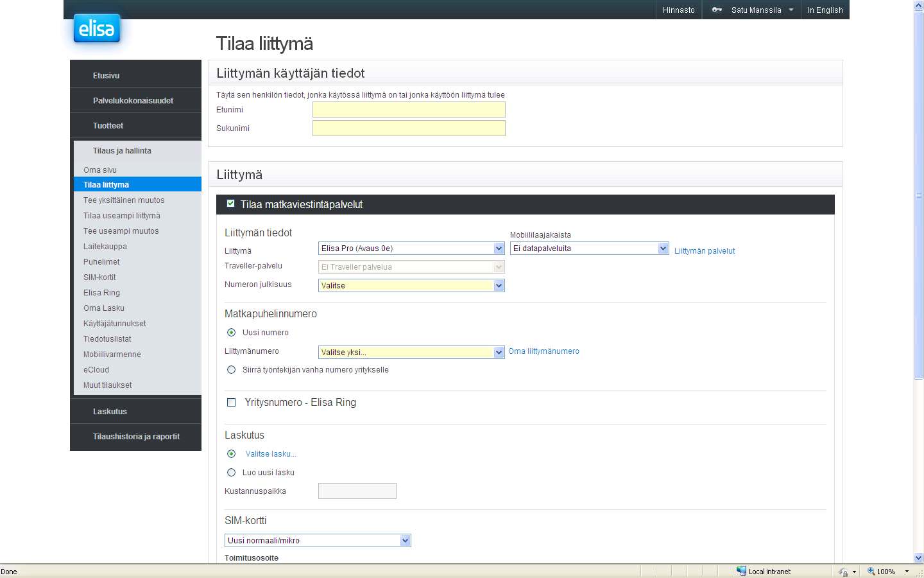This screenshot has width=924, height=578.
Task: Choose the Luo uusi lasku radio button
Action: coord(231,472)
